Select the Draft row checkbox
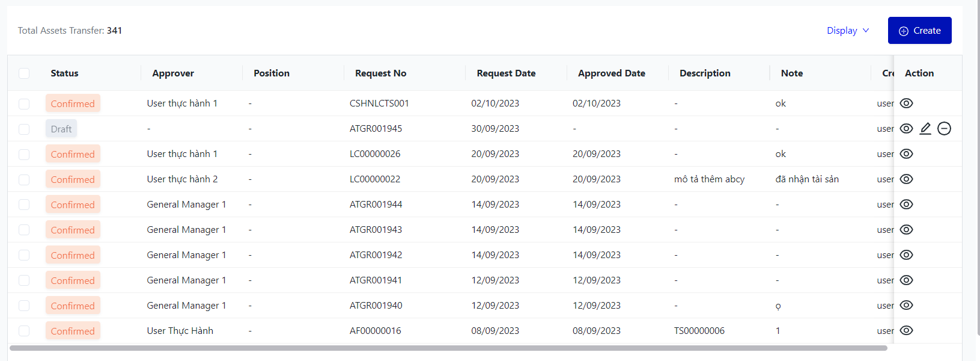 click(24, 129)
